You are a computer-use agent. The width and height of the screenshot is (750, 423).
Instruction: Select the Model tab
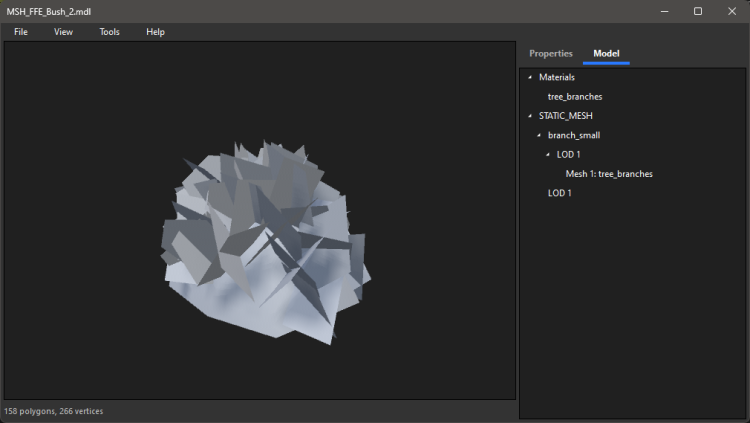tap(606, 53)
